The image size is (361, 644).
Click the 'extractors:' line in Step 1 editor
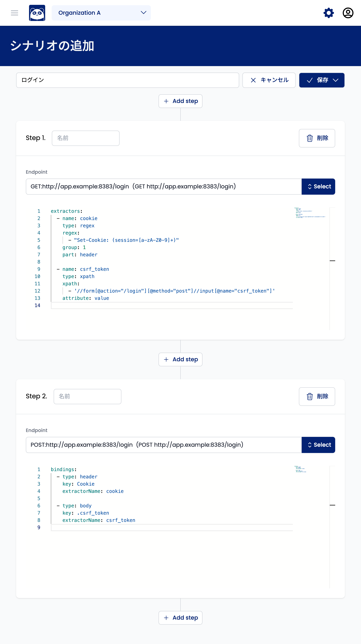click(67, 211)
